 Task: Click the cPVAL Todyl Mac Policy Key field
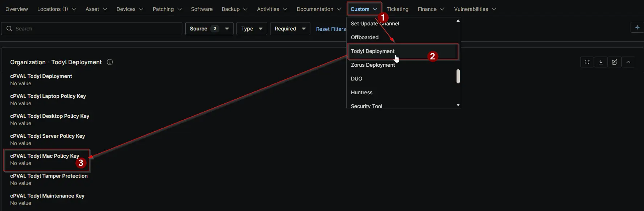coord(45,160)
